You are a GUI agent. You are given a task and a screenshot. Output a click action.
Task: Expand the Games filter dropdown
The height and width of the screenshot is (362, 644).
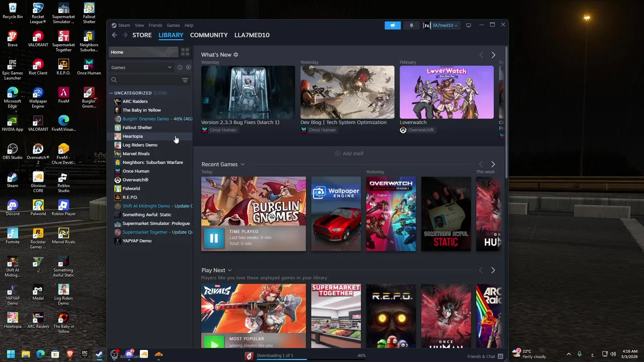pyautogui.click(x=142, y=67)
